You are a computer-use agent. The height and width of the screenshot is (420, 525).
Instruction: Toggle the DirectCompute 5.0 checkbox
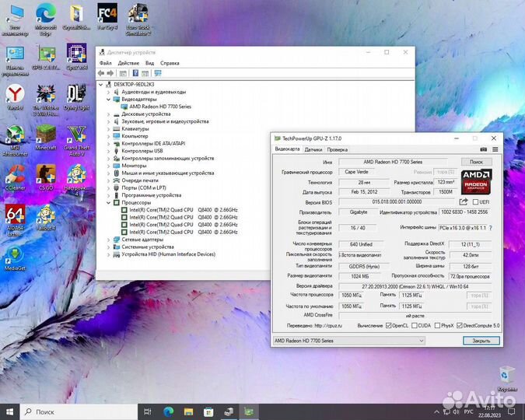click(x=460, y=326)
